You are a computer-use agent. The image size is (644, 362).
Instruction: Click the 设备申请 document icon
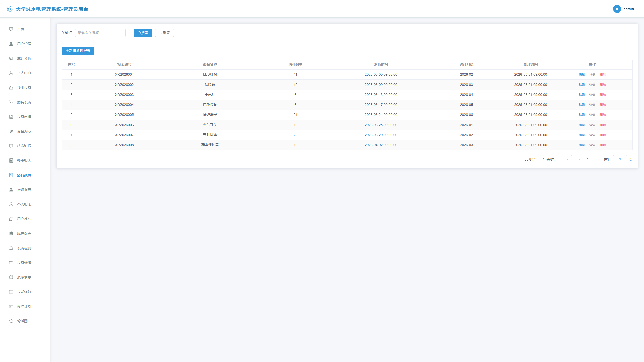(x=11, y=117)
